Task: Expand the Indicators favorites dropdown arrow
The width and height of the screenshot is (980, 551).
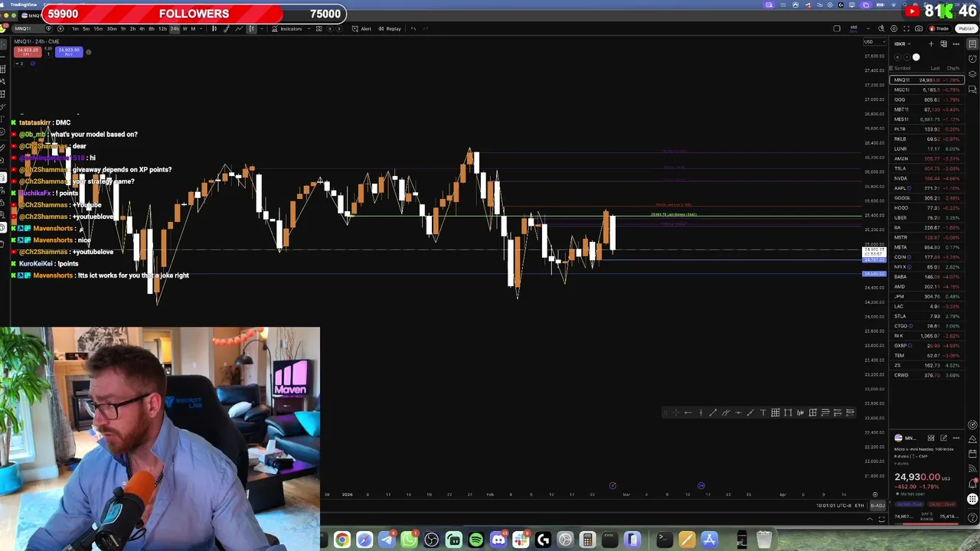Action: coord(309,29)
